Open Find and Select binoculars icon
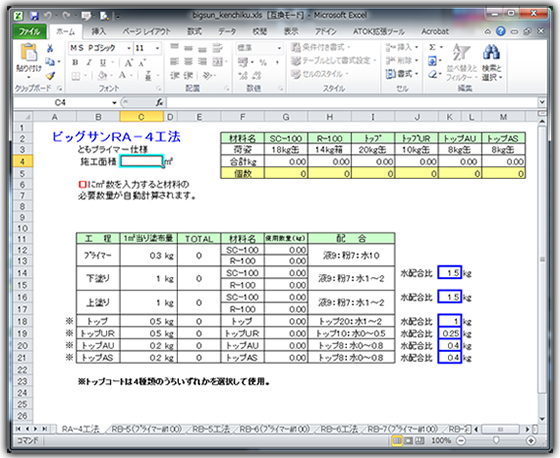 491,52
